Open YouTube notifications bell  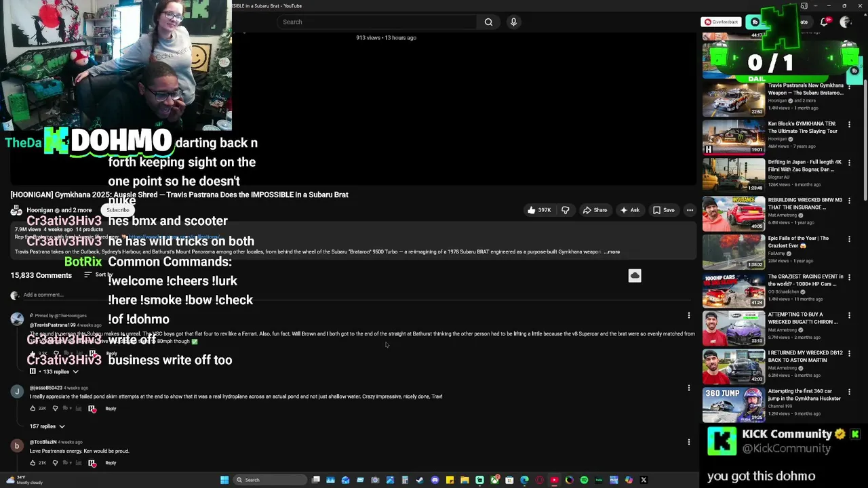pyautogui.click(x=825, y=22)
